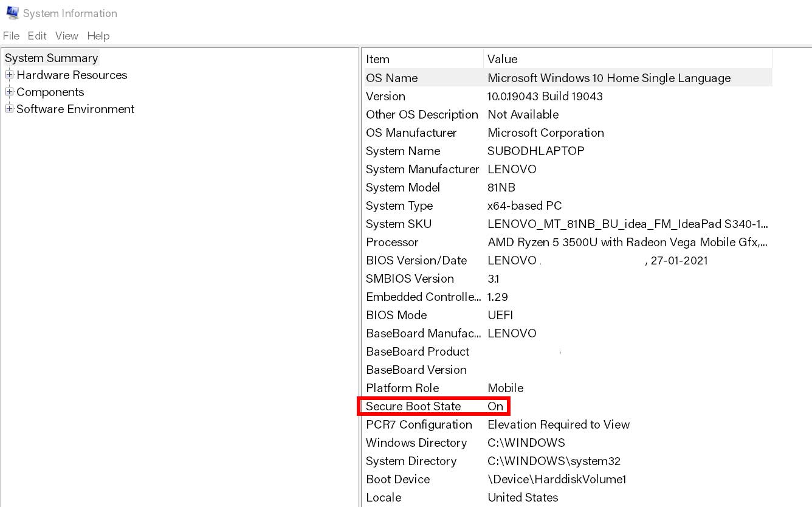Click the Boot Device row label
Viewport: 812px width, 507px height.
[x=398, y=479]
